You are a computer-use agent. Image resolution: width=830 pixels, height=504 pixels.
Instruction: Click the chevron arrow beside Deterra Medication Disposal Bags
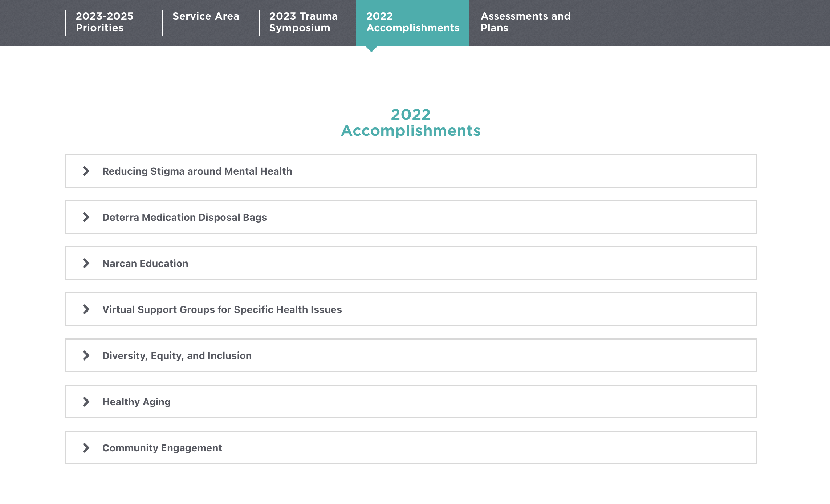tap(86, 217)
